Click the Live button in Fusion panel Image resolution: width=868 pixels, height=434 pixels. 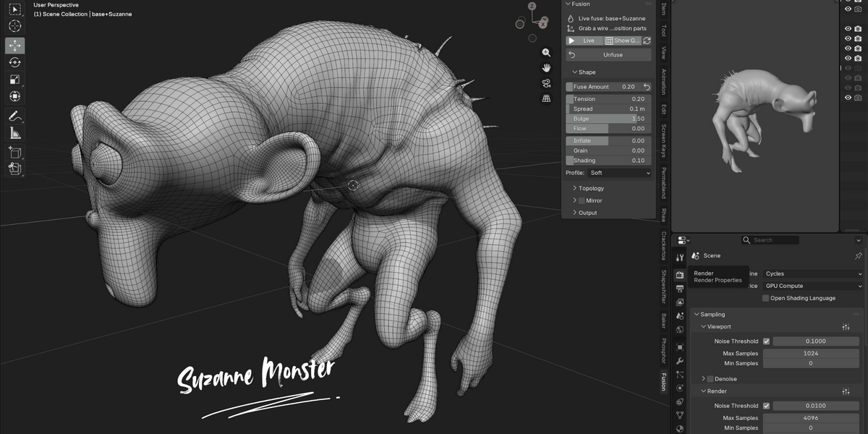(584, 41)
